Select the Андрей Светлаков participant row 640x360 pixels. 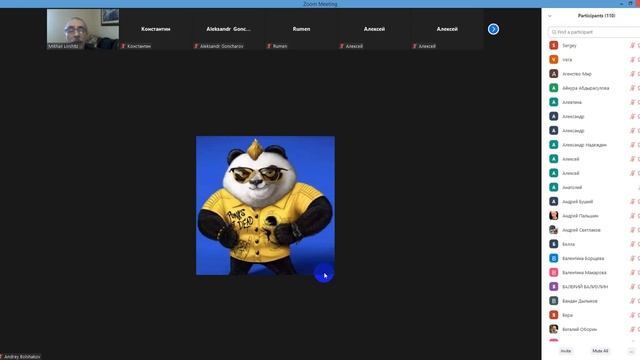(x=591, y=230)
